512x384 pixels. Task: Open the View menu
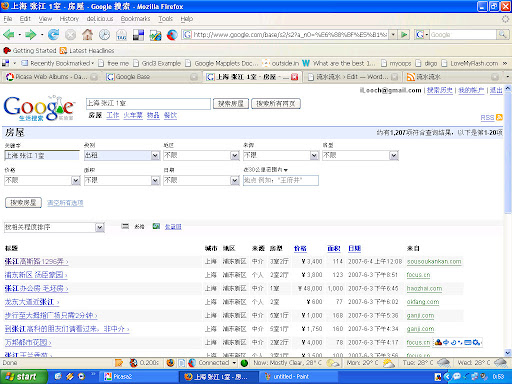45,19
